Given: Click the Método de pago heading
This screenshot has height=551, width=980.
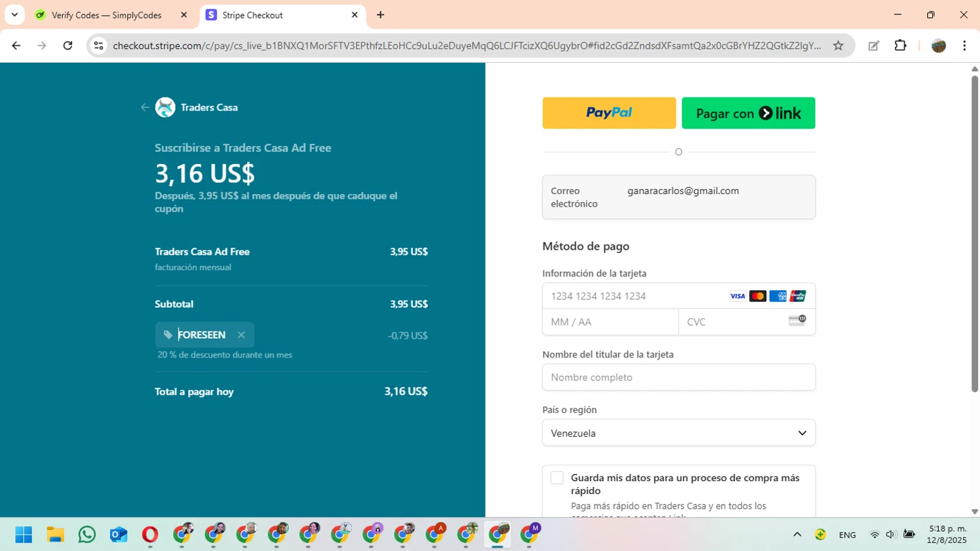Looking at the screenshot, I should point(586,246).
